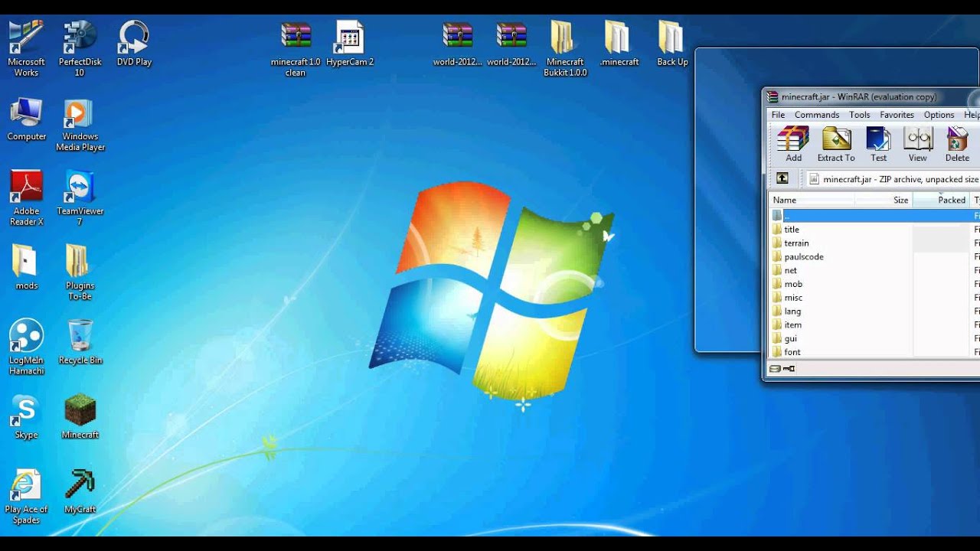
Task: Select the Minecraft Bukkit 1.0.0 folder
Action: tap(565, 49)
